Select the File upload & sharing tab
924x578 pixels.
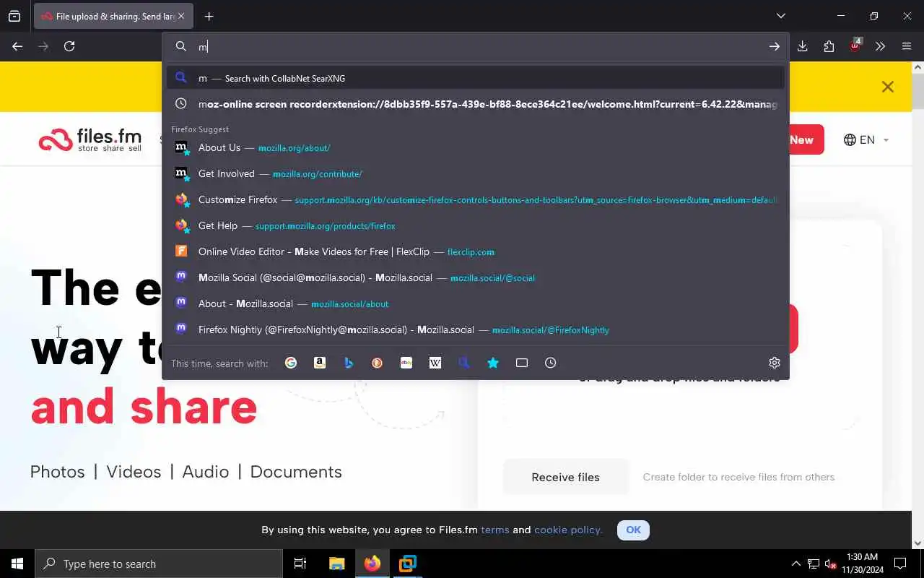coord(113,16)
